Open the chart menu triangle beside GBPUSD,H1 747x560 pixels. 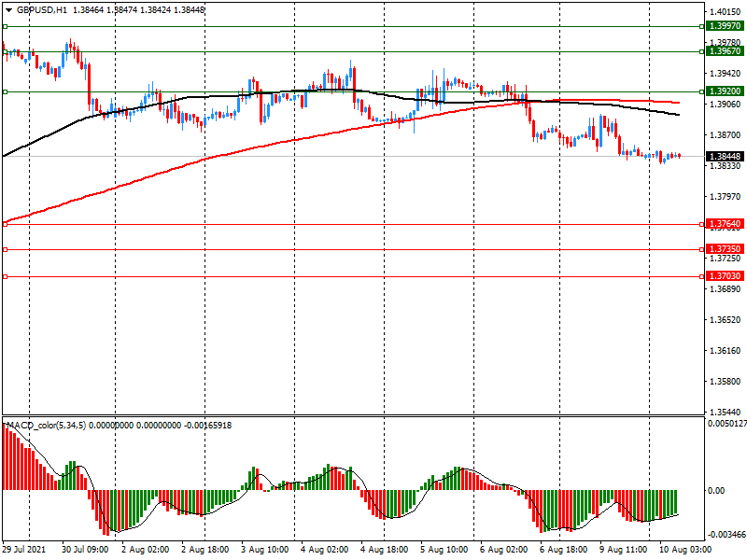[9, 10]
